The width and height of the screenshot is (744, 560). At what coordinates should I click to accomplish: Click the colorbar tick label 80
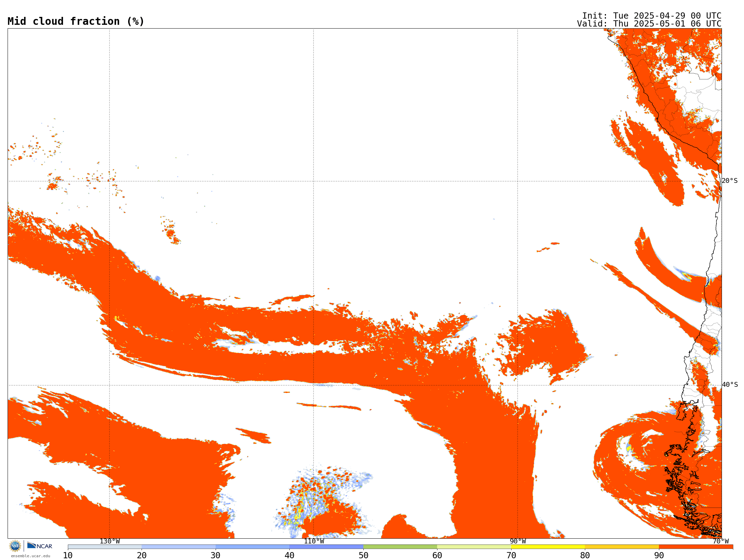(x=585, y=556)
